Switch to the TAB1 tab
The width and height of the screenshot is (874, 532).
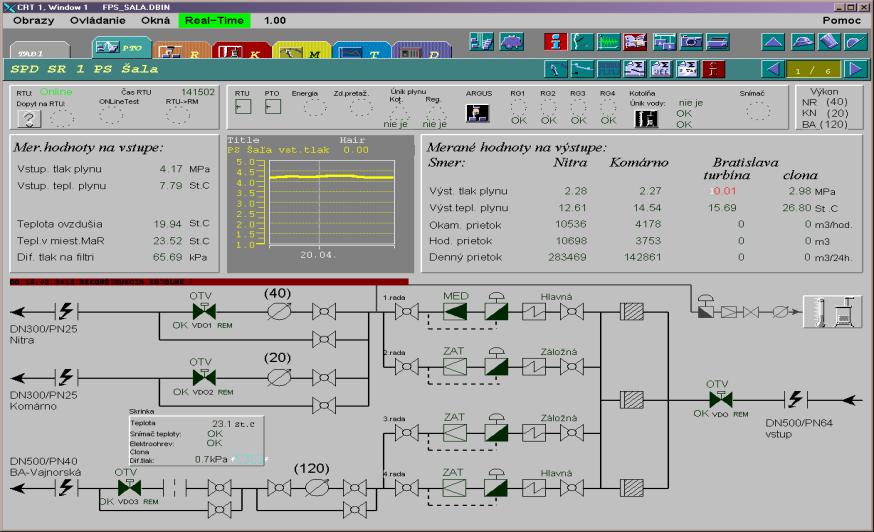click(x=39, y=51)
